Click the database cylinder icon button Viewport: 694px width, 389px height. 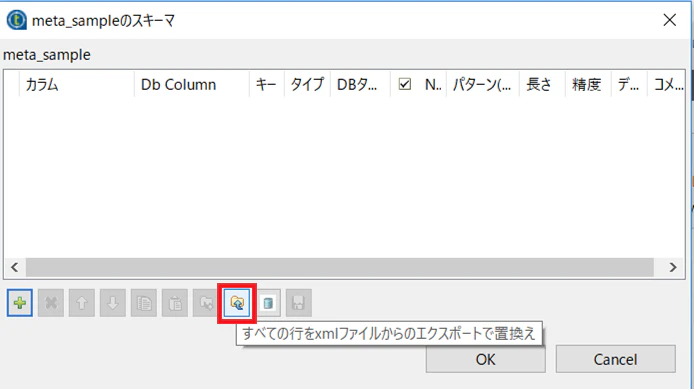click(x=268, y=303)
